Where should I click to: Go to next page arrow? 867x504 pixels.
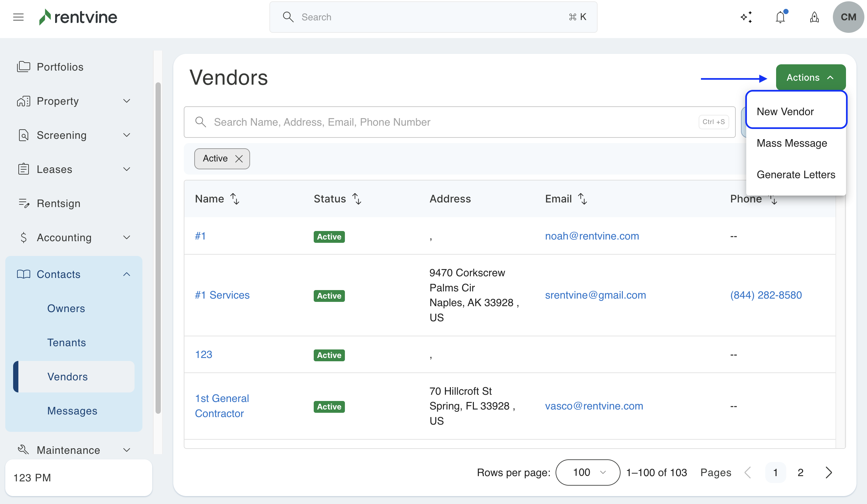coord(829,472)
